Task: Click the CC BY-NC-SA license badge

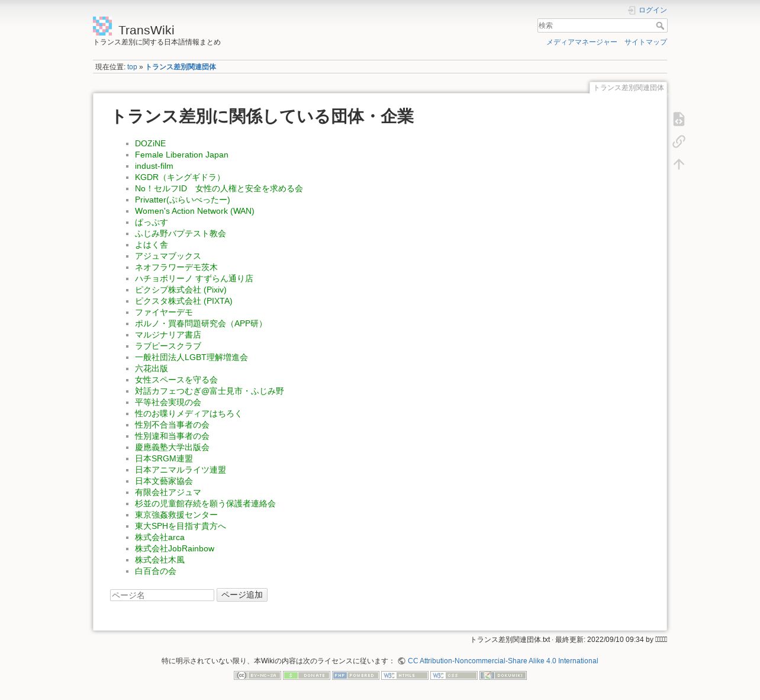Action: point(257,675)
